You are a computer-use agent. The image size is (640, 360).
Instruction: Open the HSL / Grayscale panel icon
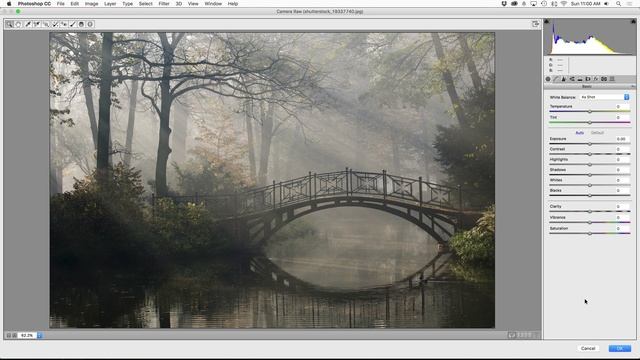coord(572,79)
